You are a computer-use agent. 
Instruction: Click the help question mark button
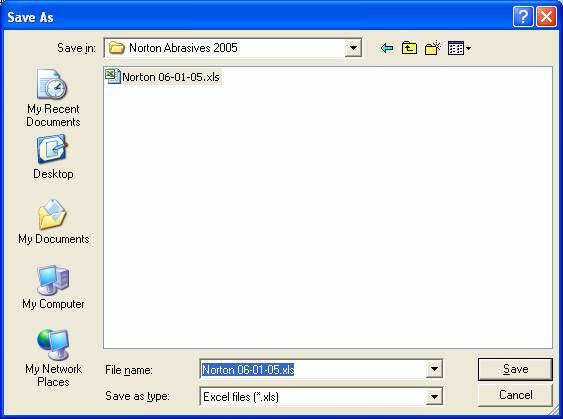coord(523,17)
